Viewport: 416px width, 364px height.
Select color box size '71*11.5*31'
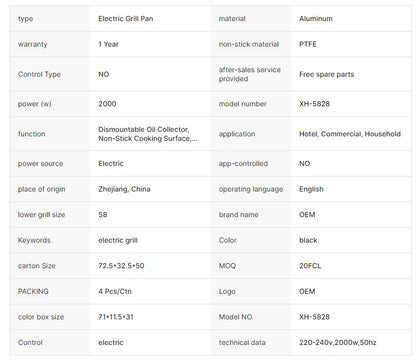click(116, 317)
